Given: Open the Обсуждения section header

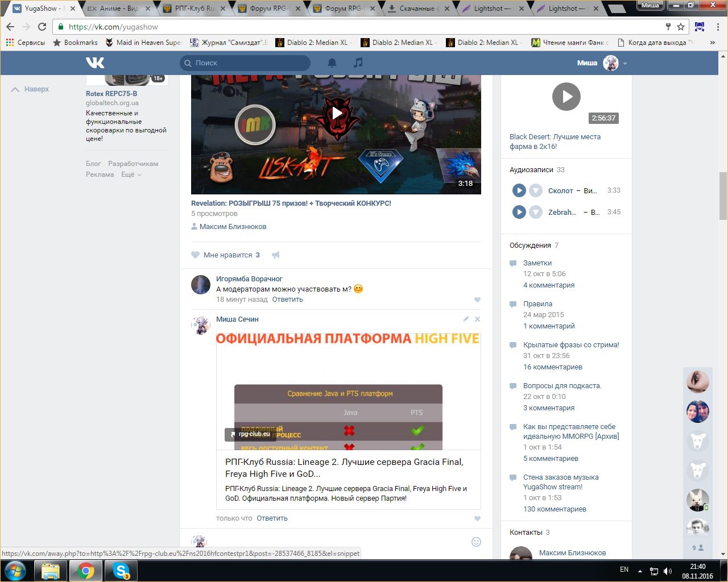Looking at the screenshot, I should click(x=530, y=246).
